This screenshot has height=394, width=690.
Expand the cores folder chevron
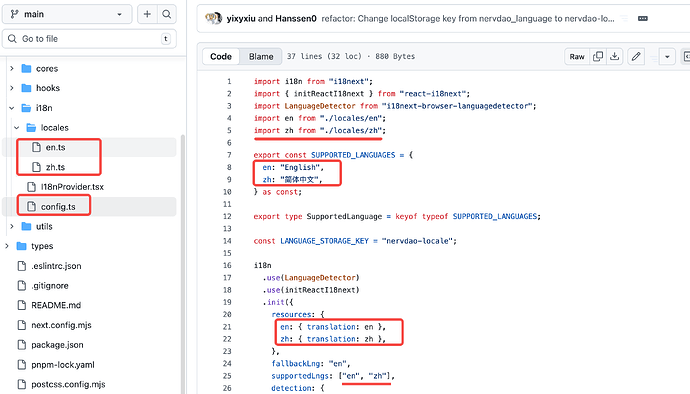[x=12, y=69]
